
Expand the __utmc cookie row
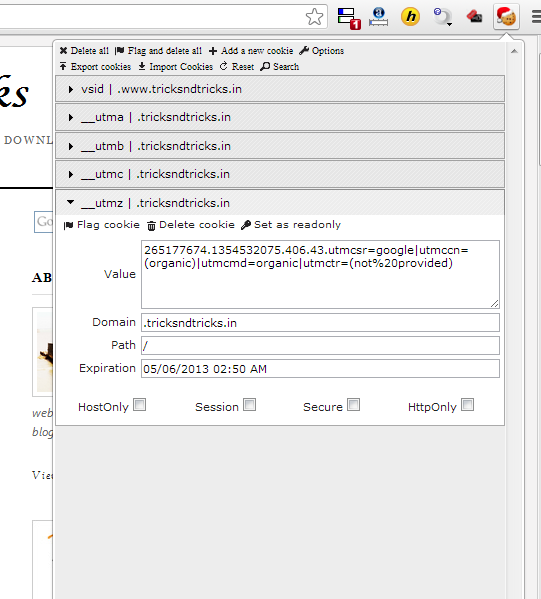pos(280,174)
